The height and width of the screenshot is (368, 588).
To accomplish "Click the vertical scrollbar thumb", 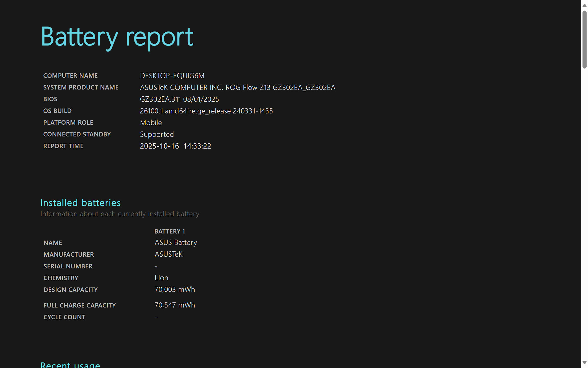I will 584,39.
